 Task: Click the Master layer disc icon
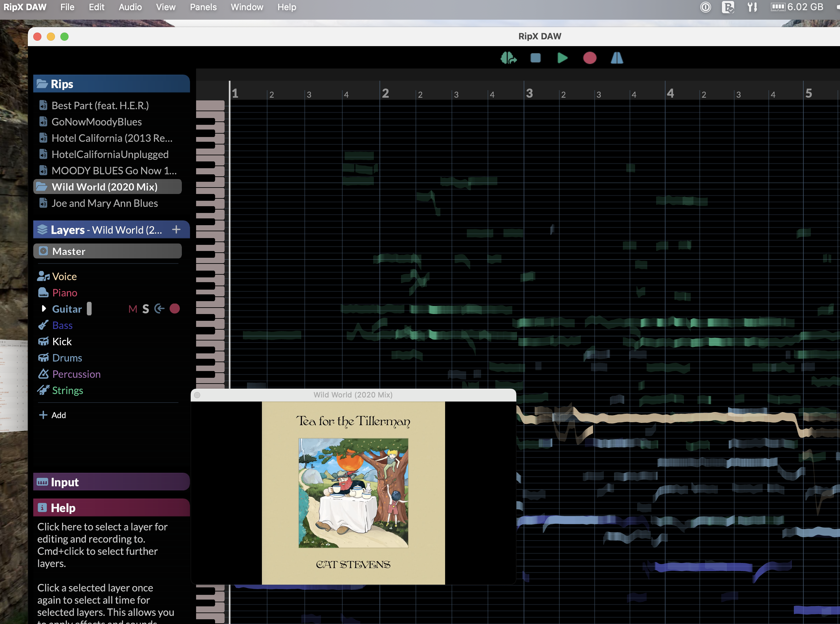click(x=43, y=251)
